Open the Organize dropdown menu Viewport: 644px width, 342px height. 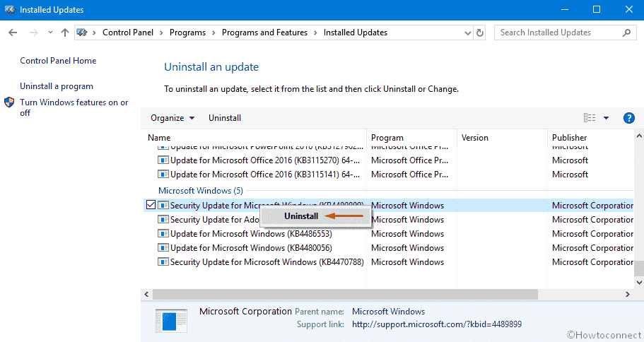172,118
